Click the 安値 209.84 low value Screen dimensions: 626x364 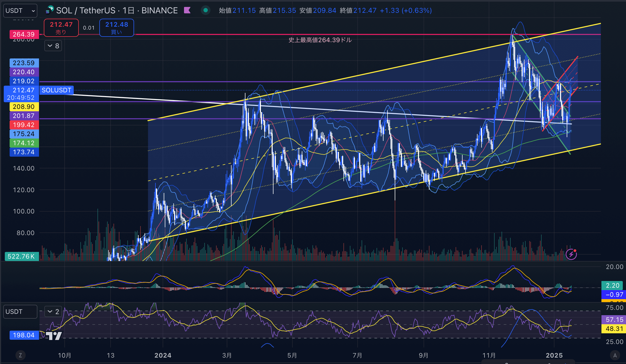pyautogui.click(x=318, y=11)
